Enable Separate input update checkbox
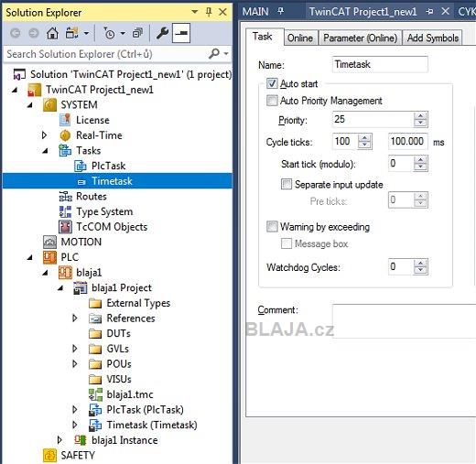 287,184
